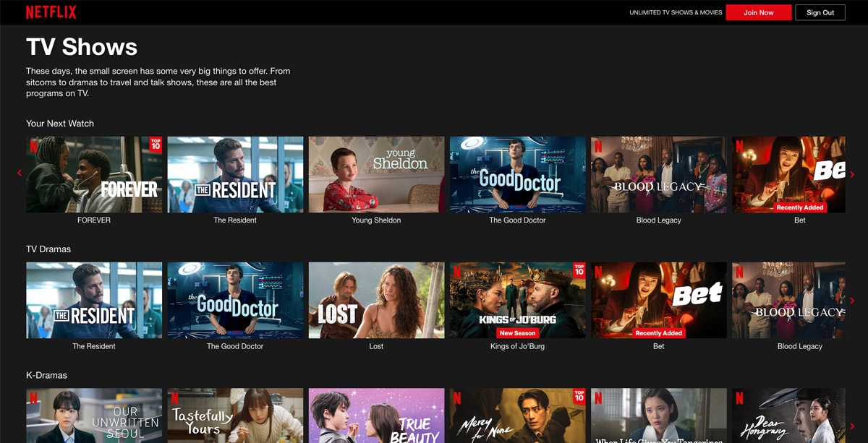Click Netflix N badge on Our Unwritten Seoul
This screenshot has height=443, width=868.
[x=33, y=398]
